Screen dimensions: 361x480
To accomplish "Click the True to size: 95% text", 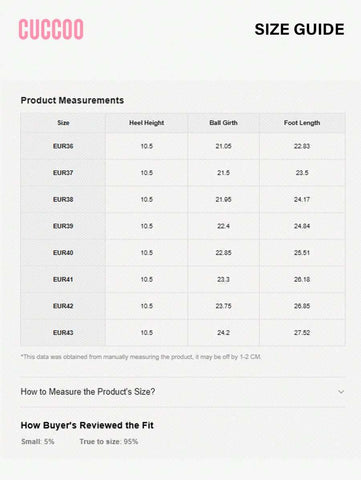I will click(109, 442).
